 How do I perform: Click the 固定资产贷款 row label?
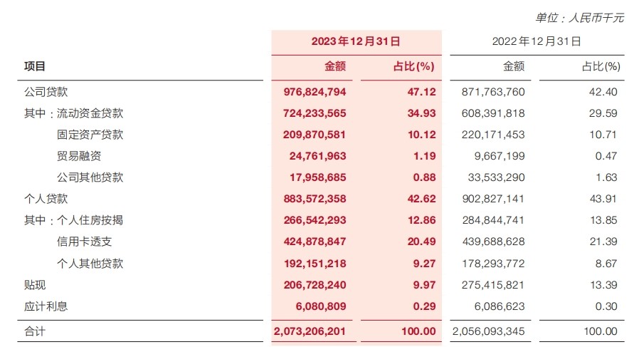coord(90,135)
